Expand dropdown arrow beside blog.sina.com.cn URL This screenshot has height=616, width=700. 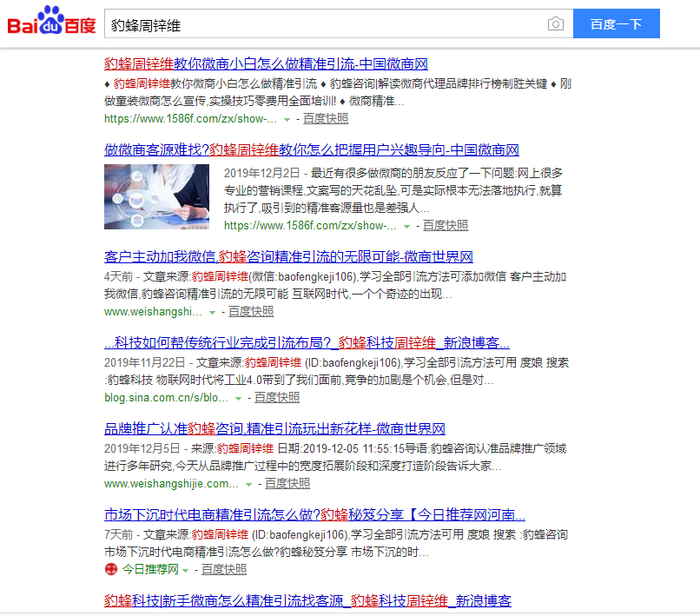click(x=238, y=399)
